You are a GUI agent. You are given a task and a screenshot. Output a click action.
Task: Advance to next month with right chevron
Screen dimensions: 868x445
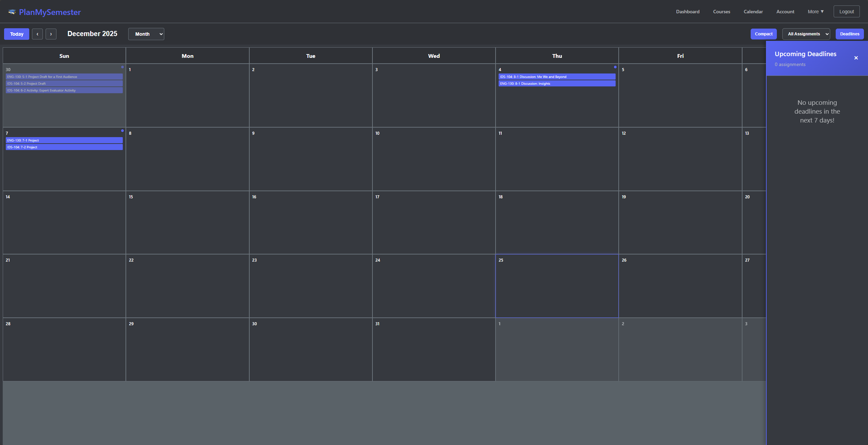pyautogui.click(x=51, y=34)
